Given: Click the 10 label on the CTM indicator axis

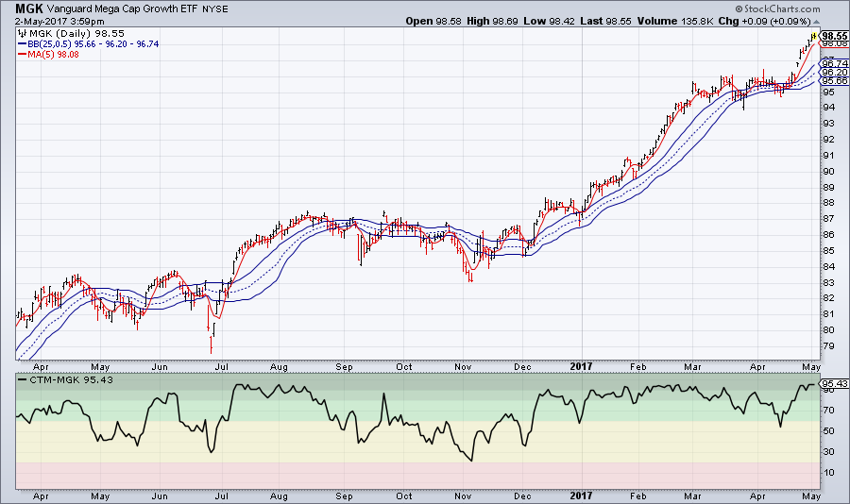Looking at the screenshot, I should (x=829, y=472).
